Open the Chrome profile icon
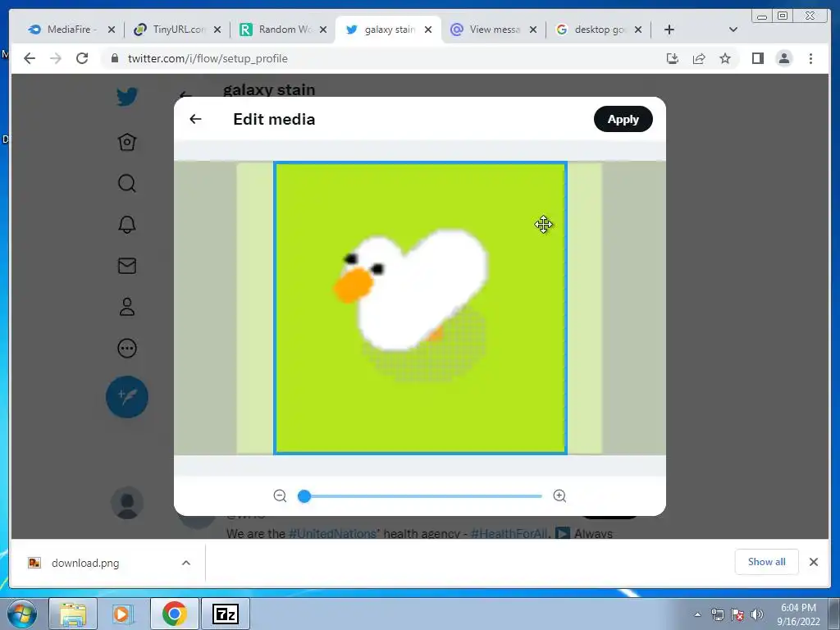 [784, 58]
